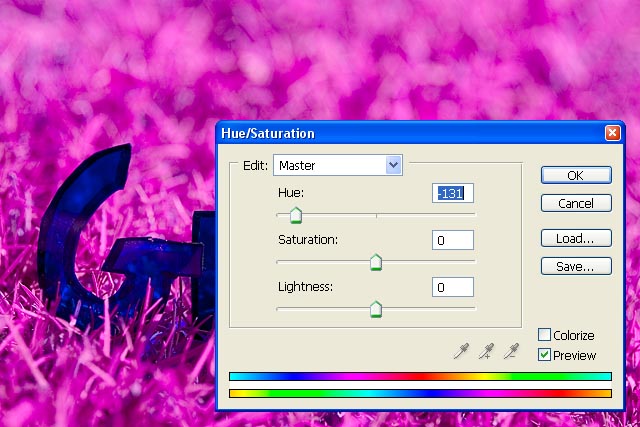Select the Add to Sample eyedropper
Image resolution: width=640 pixels, height=427 pixels.
point(487,350)
